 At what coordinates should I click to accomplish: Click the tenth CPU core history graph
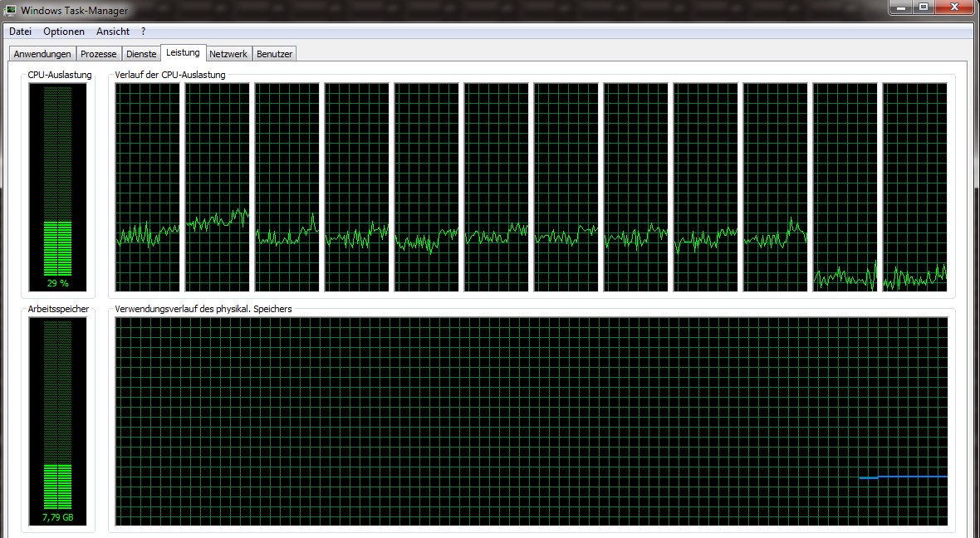[x=775, y=188]
